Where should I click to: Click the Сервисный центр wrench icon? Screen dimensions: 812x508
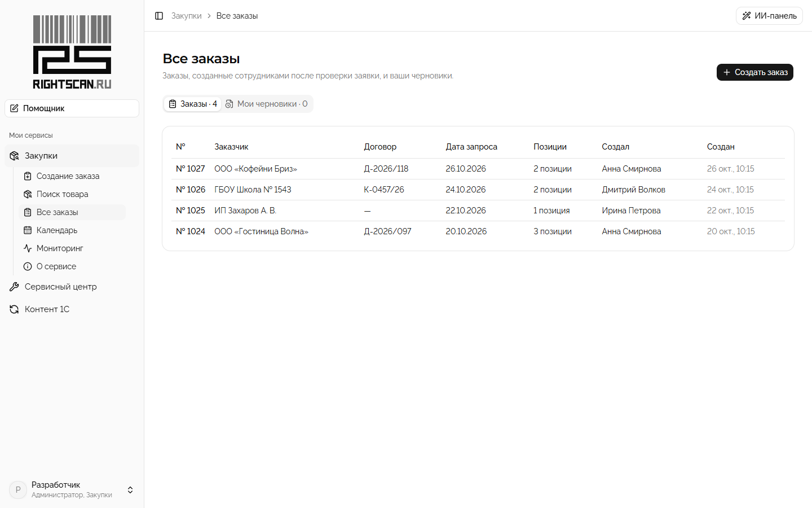tap(14, 287)
